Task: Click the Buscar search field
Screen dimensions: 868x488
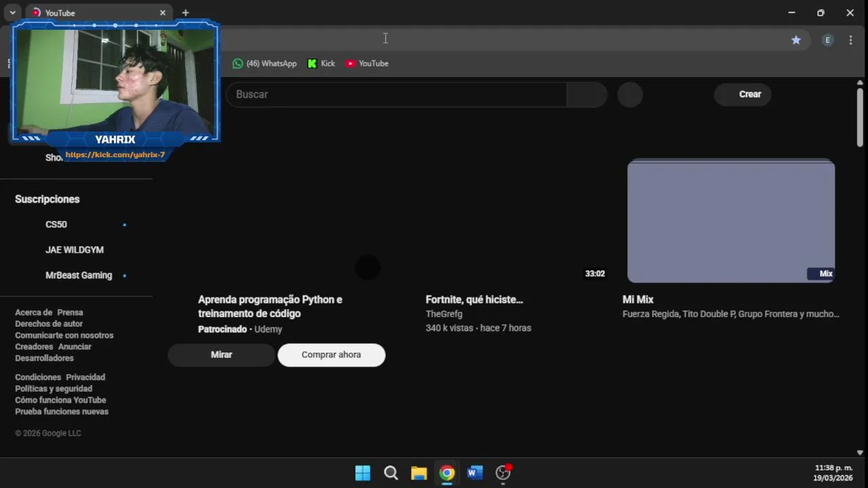Action: pos(397,94)
